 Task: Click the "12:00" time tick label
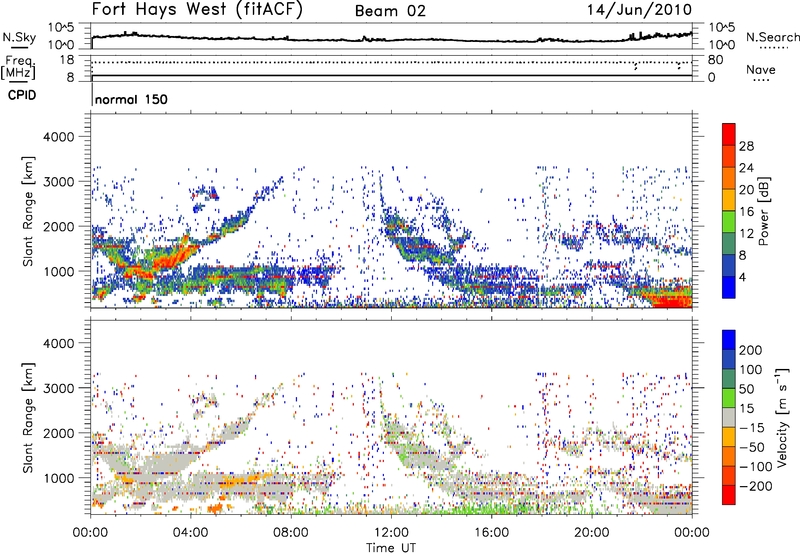click(391, 533)
